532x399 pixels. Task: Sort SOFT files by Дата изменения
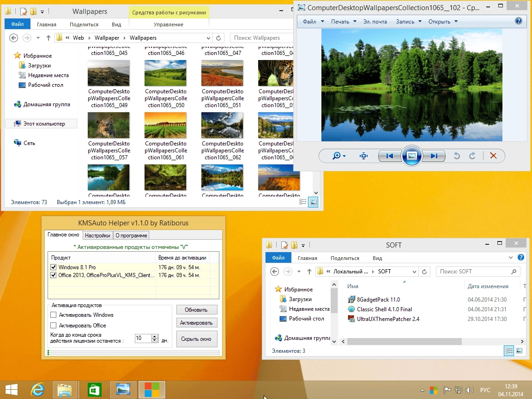pos(488,286)
